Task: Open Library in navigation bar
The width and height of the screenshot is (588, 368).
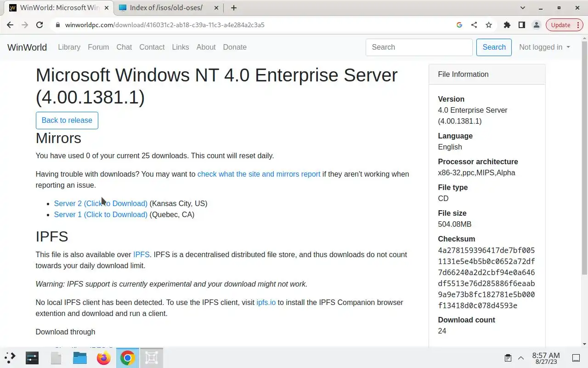Action: [x=69, y=47]
